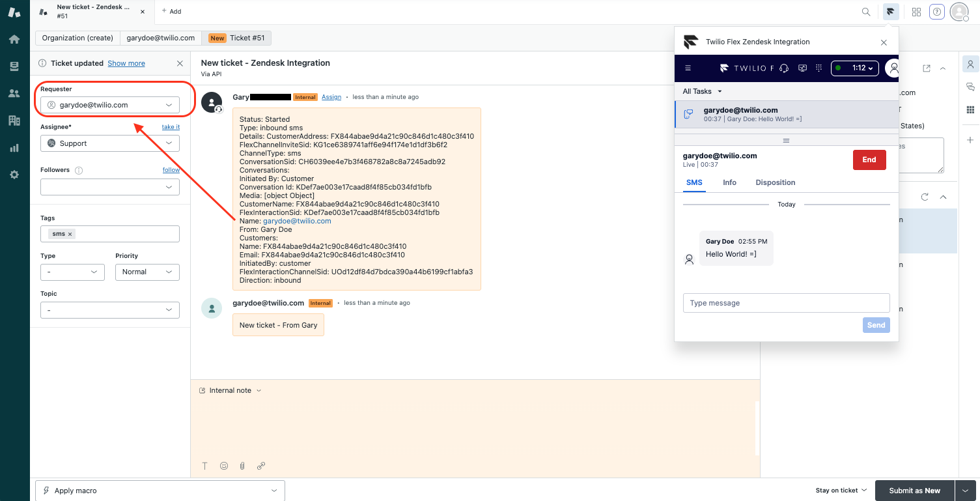End the live SMS task
This screenshot has width=980, height=501.
(869, 160)
